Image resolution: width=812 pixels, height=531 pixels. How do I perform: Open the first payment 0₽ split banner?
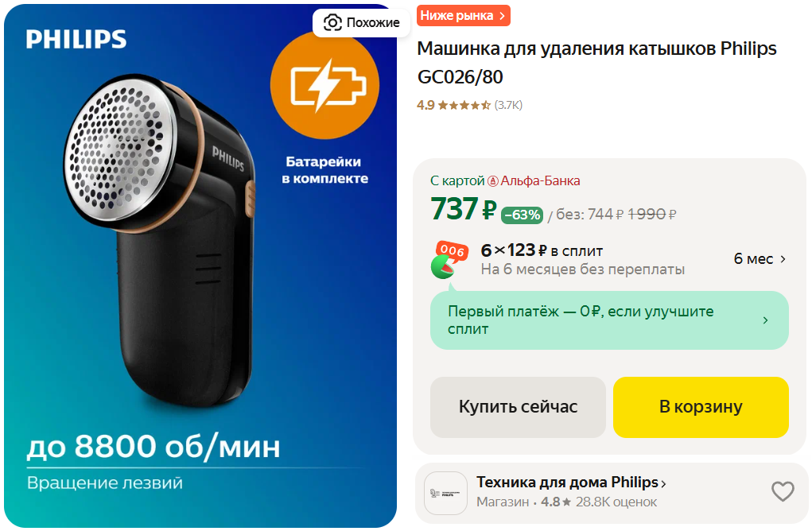(x=609, y=320)
